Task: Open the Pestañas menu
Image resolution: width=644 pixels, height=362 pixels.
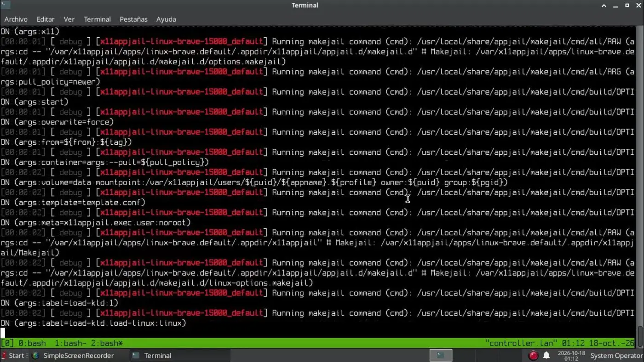Action: tap(133, 19)
